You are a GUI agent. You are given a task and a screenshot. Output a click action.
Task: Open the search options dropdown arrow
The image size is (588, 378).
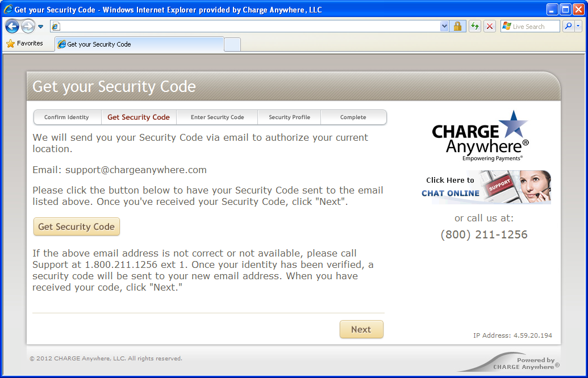coord(578,27)
